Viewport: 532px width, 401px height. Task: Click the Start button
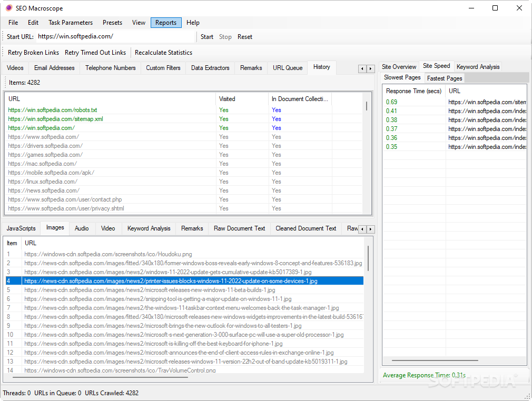tap(206, 37)
